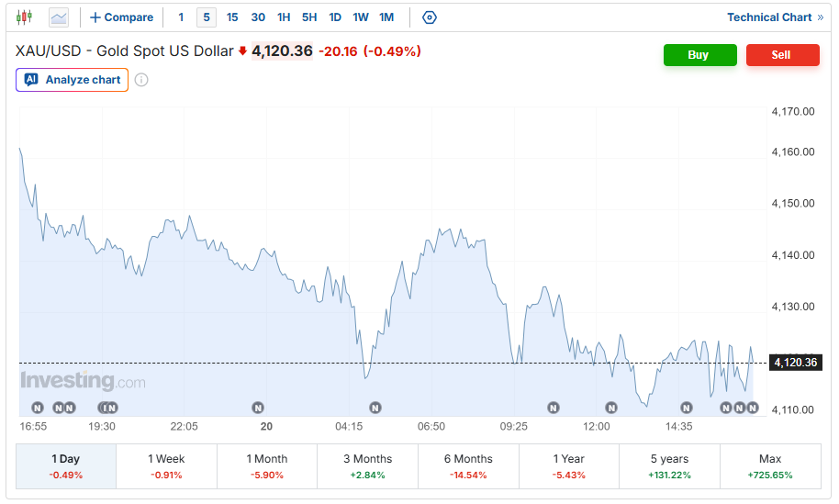The height and width of the screenshot is (504, 839).
Task: Select the 15 minute interval
Action: 231,17
